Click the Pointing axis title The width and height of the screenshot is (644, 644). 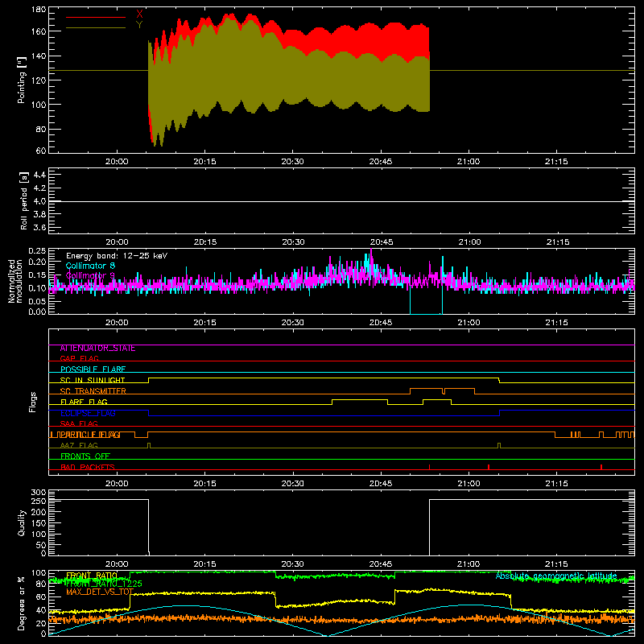[22, 80]
